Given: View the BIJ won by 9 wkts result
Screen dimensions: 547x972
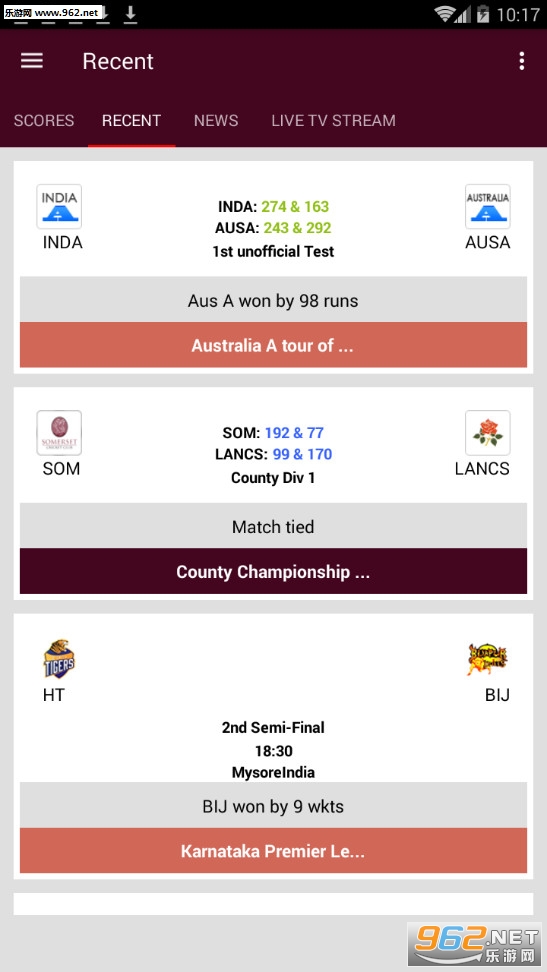Looking at the screenshot, I should pos(274,805).
